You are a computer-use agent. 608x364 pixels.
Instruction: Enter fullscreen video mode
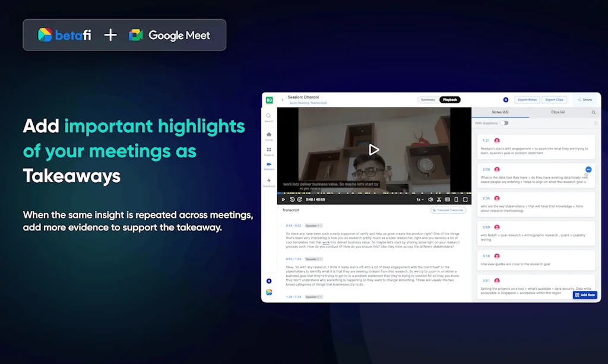[x=465, y=200]
